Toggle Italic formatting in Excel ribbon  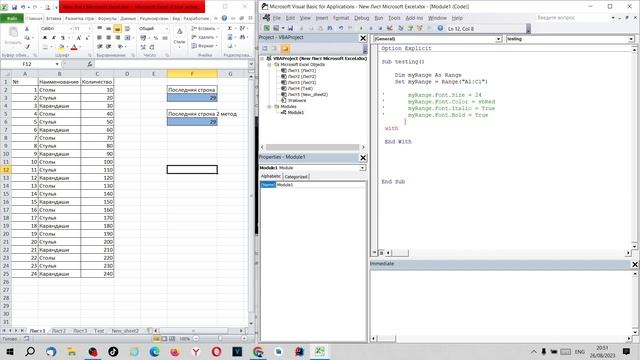(53, 38)
